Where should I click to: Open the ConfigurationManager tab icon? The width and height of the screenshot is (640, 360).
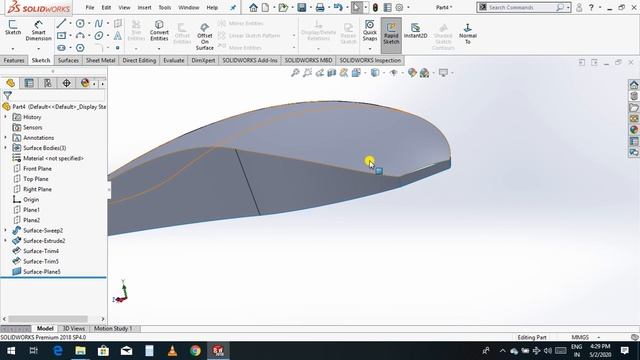(x=48, y=83)
